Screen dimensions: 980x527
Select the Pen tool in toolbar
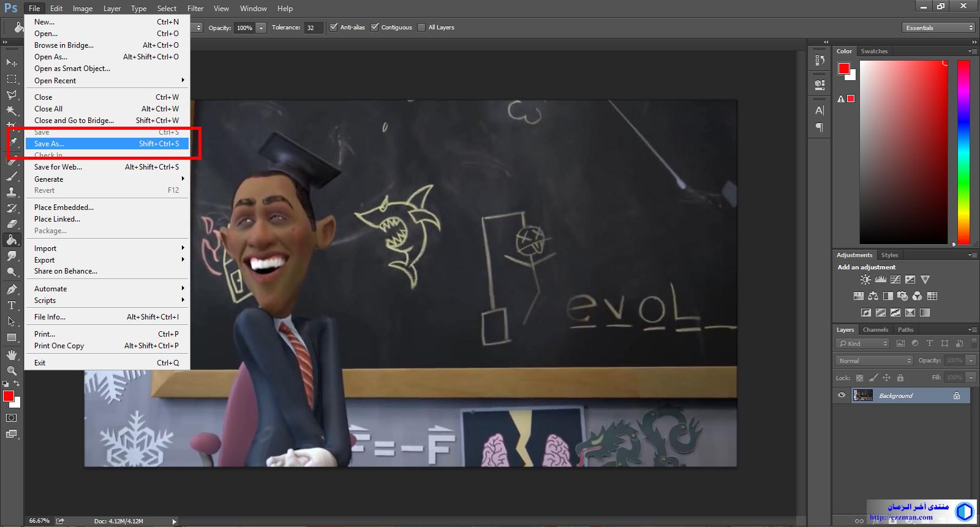click(x=11, y=289)
